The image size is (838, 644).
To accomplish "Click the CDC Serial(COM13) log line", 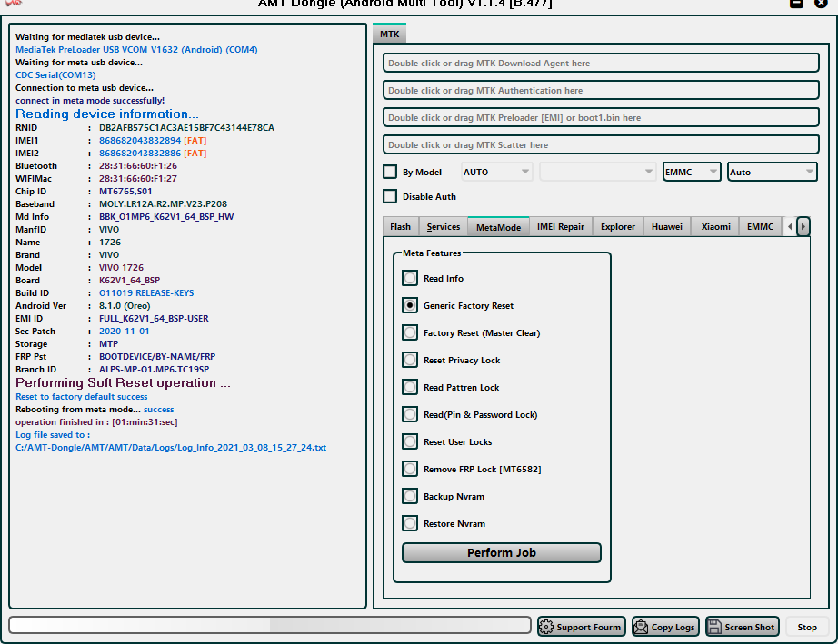I will tap(55, 75).
